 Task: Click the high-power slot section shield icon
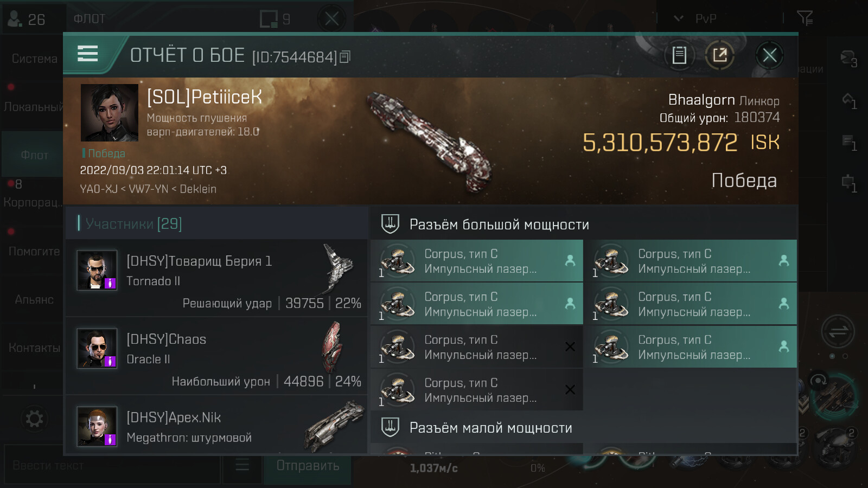tap(390, 223)
